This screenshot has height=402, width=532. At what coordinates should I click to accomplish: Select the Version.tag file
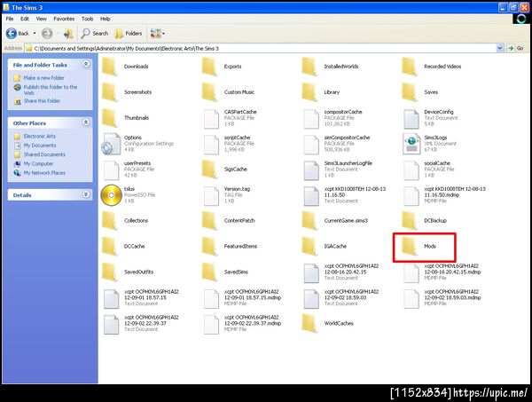coord(227,195)
